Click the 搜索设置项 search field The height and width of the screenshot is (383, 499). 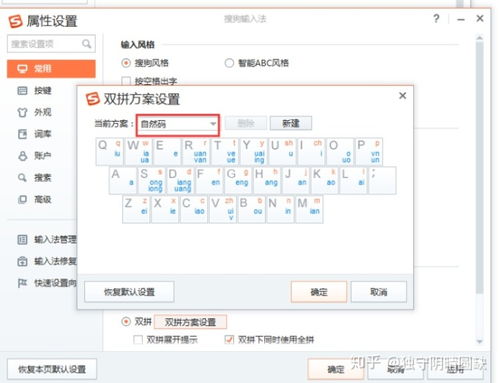(x=51, y=44)
